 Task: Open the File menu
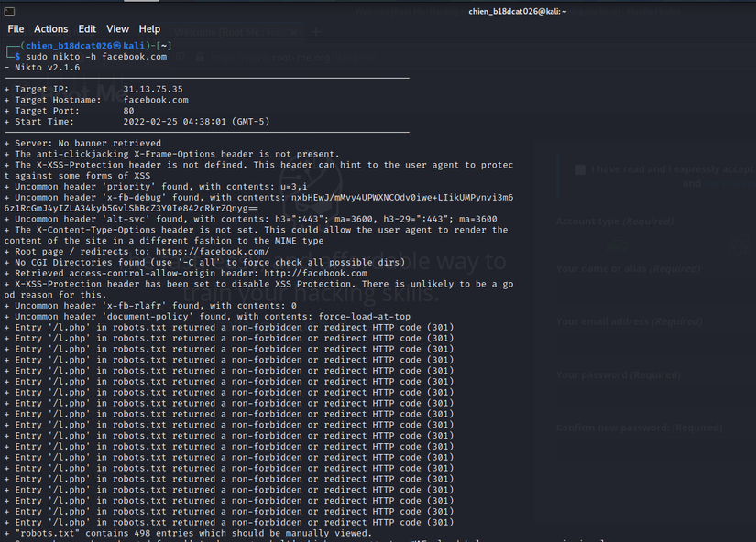click(16, 29)
